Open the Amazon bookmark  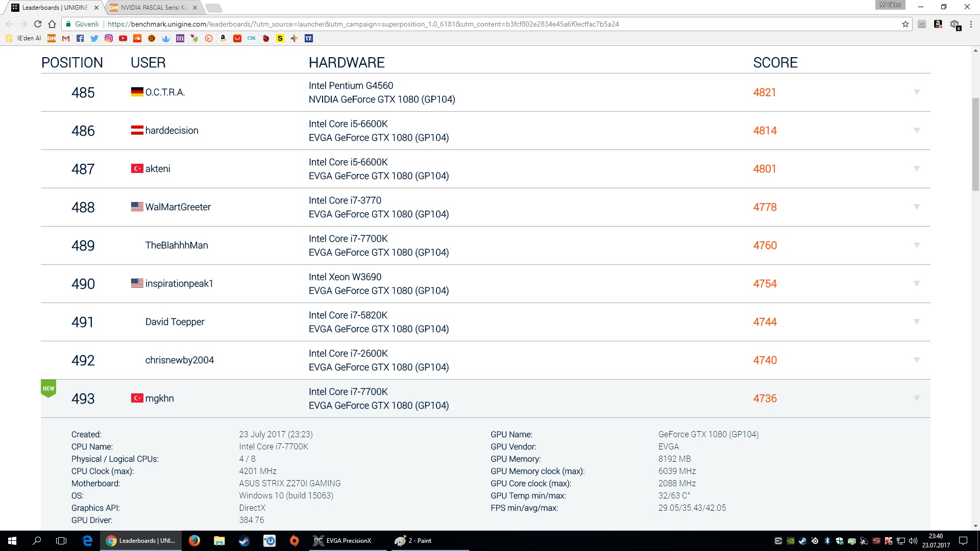coord(223,38)
